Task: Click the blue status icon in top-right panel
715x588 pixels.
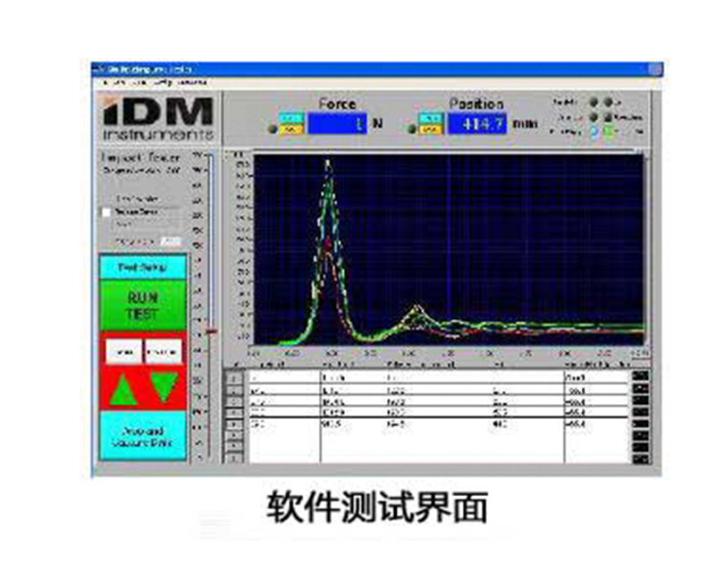Action: (x=593, y=132)
